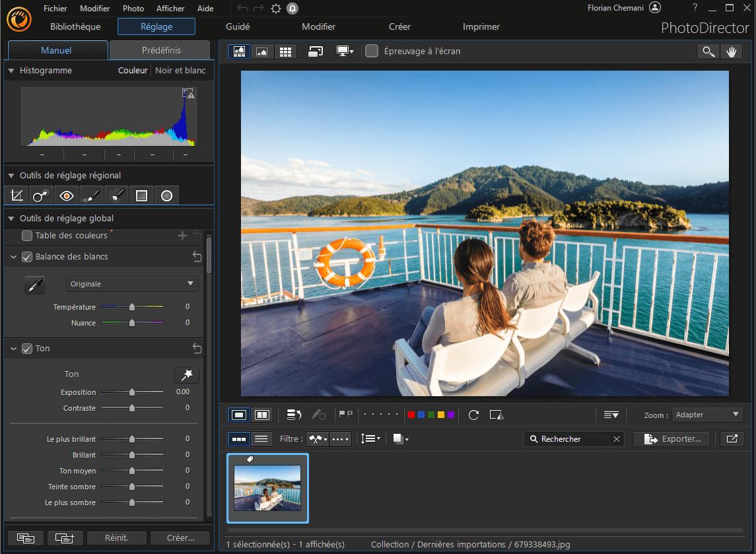Viewport: 756px width, 554px height.
Task: Enable the Table des couleurs checkbox
Action: [x=26, y=236]
